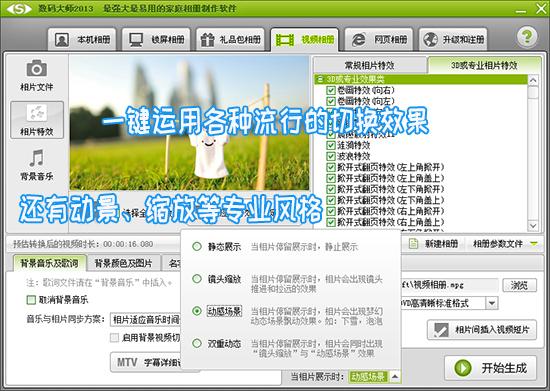Click the 新建相册 button
The image size is (550, 391).
[x=434, y=243]
